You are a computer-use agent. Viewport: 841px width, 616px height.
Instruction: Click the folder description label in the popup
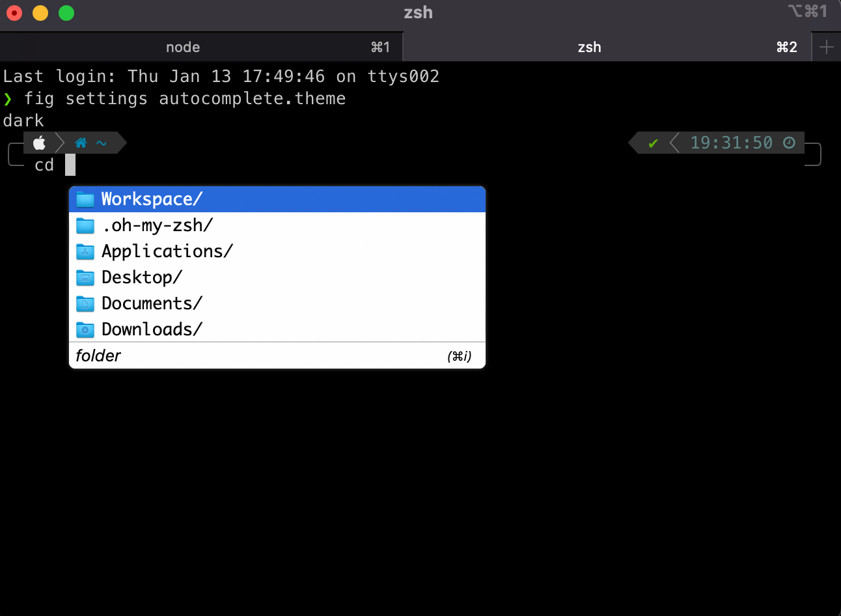[98, 356]
